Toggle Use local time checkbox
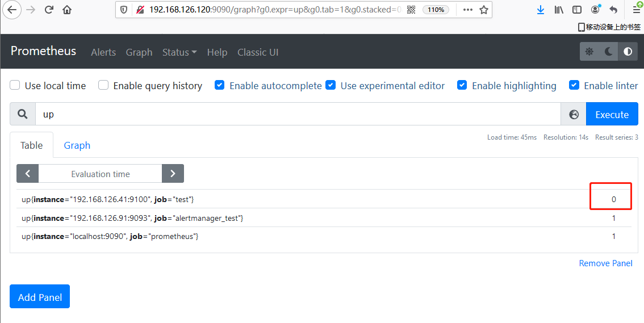 [15, 85]
